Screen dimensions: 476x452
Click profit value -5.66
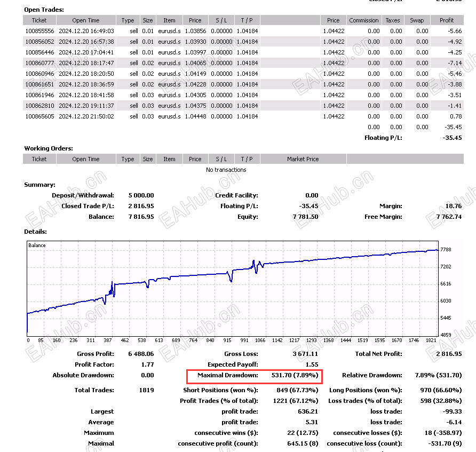pos(455,31)
